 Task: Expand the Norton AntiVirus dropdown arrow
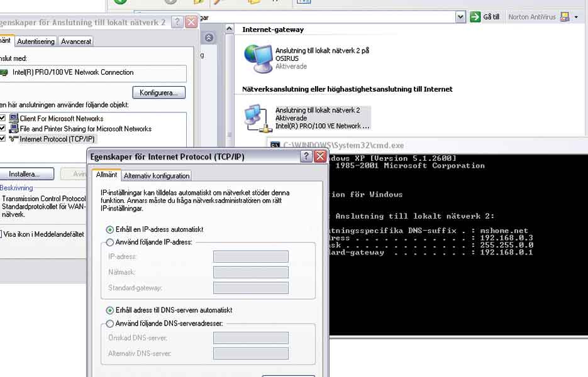577,17
